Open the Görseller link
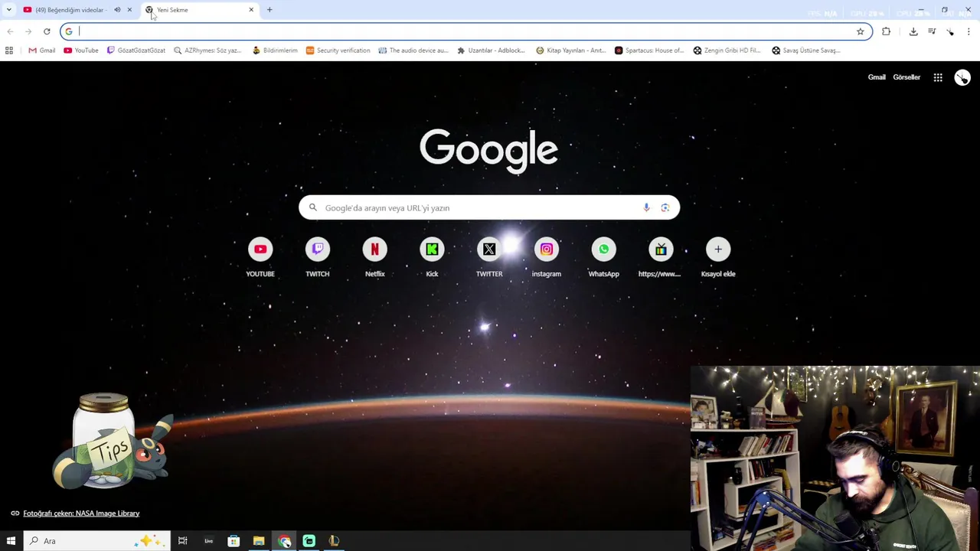The height and width of the screenshot is (551, 980). pos(906,77)
